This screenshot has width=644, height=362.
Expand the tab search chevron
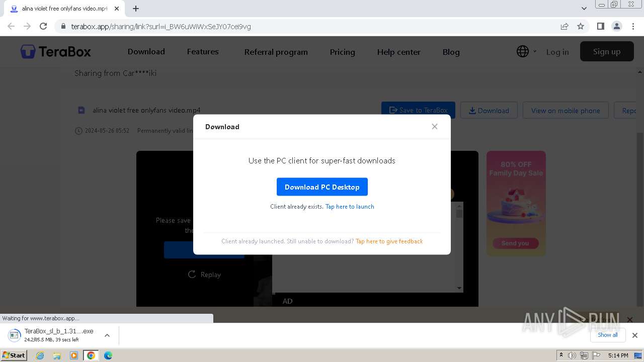point(584,9)
